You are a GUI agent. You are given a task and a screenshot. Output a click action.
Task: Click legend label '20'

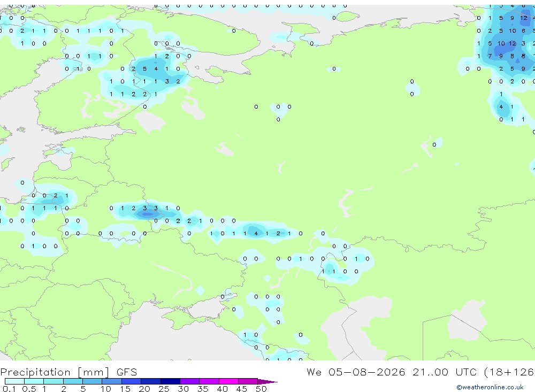pos(144,389)
